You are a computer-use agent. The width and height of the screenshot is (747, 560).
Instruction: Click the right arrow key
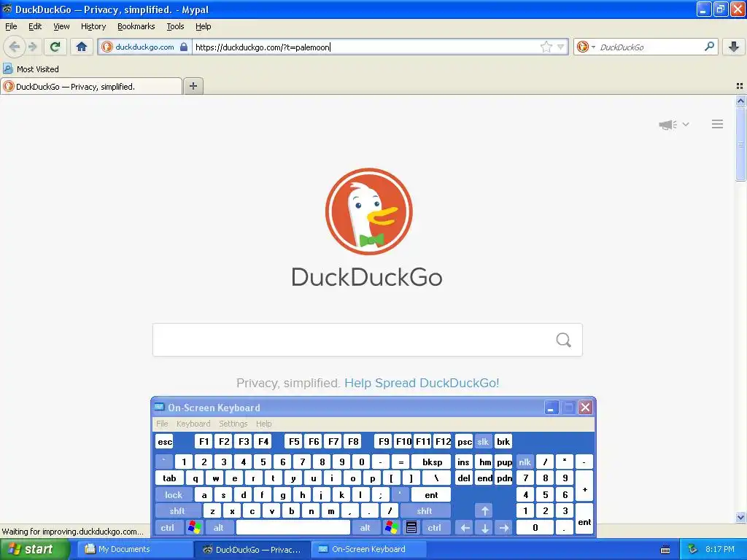click(x=504, y=528)
